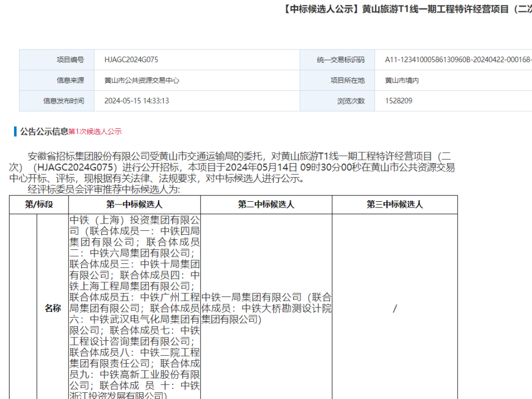Select view count 1528209

click(x=399, y=101)
